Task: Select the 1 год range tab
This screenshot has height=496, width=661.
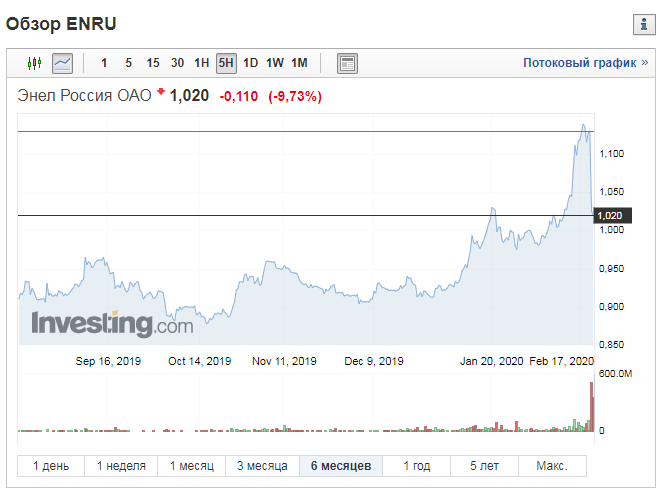Action: [416, 466]
